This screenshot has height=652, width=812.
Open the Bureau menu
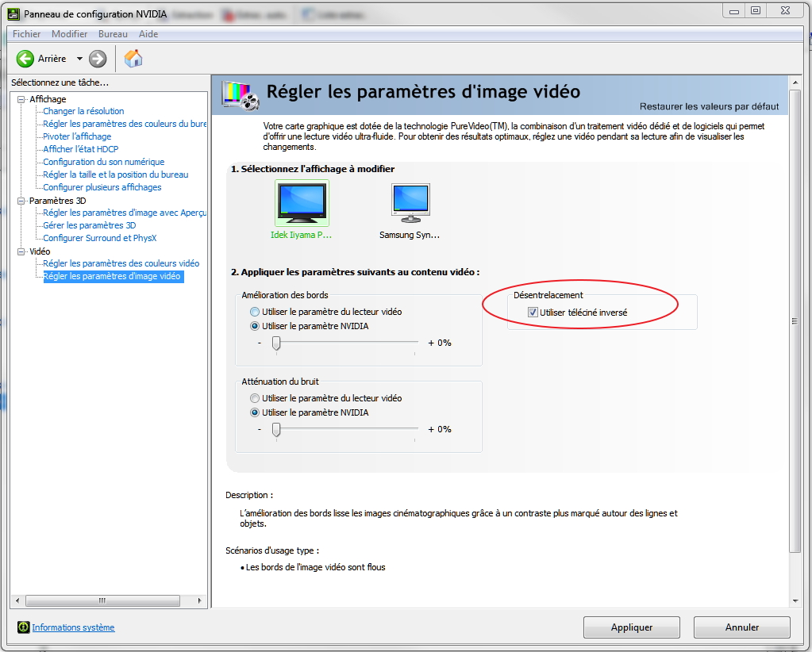click(113, 33)
